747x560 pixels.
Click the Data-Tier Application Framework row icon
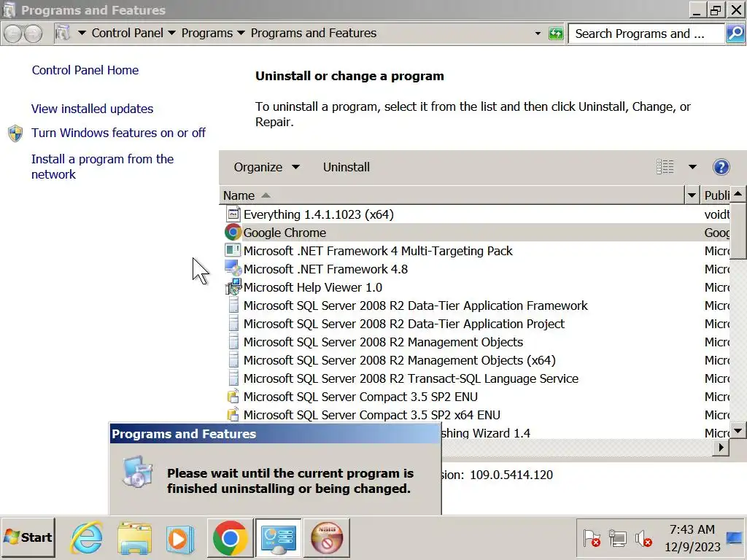tap(233, 306)
